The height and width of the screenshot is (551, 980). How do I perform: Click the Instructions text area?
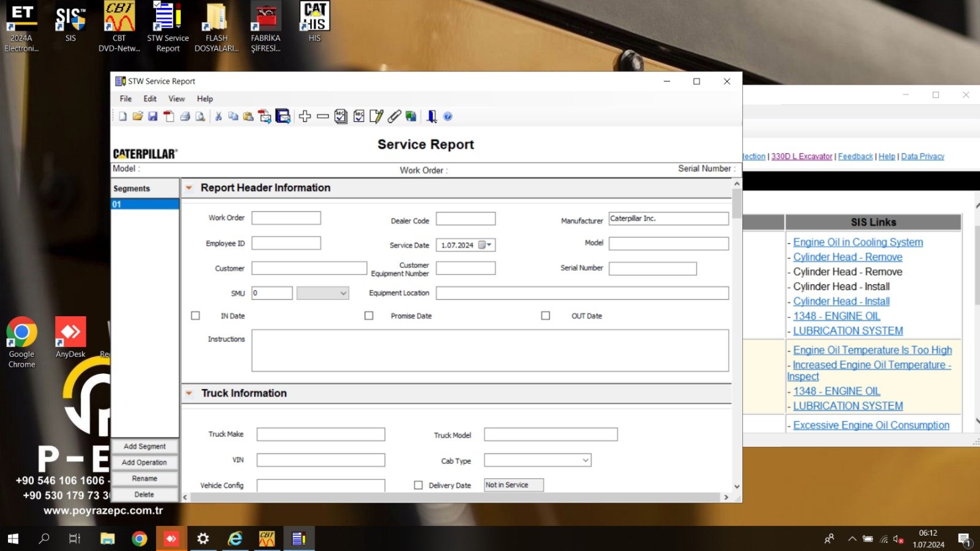(x=490, y=351)
